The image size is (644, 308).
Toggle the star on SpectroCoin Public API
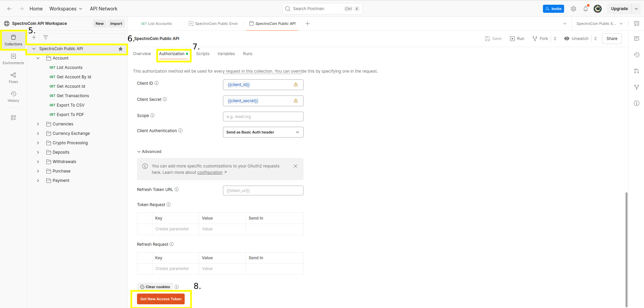(x=121, y=49)
